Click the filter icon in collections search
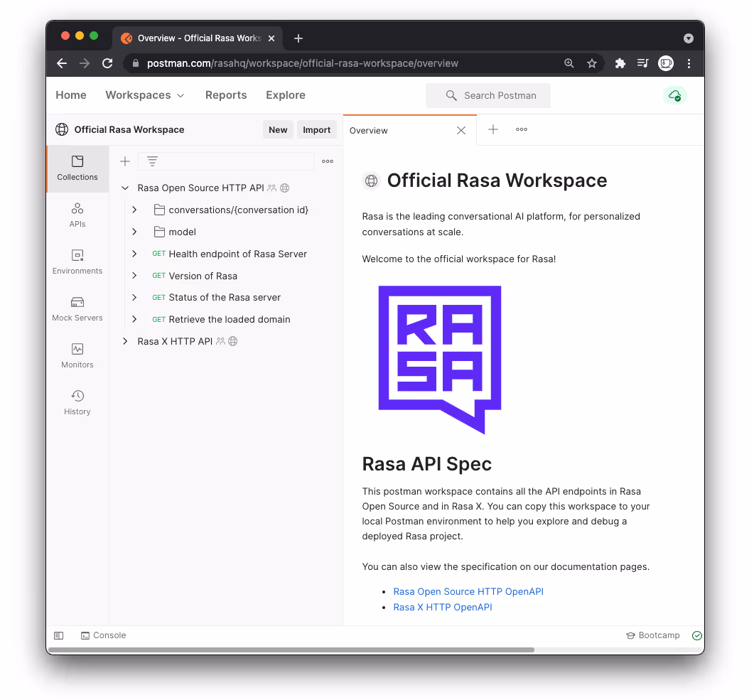The image size is (754, 700). [x=153, y=161]
